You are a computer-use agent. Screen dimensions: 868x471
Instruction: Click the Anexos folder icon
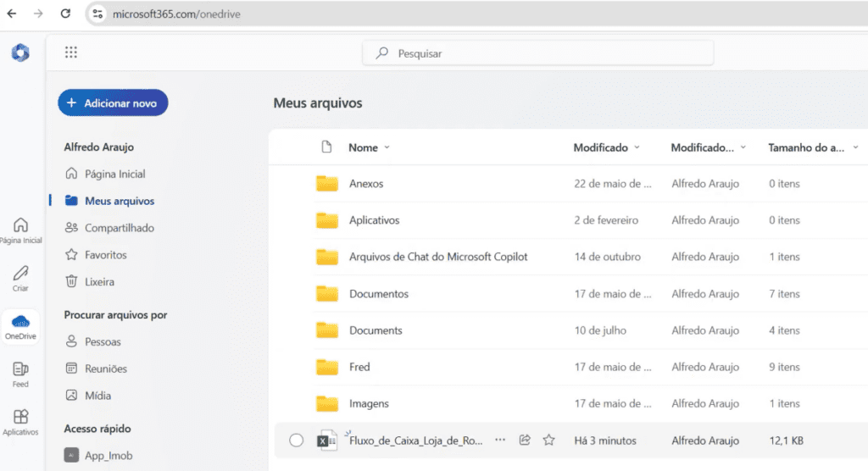(327, 183)
